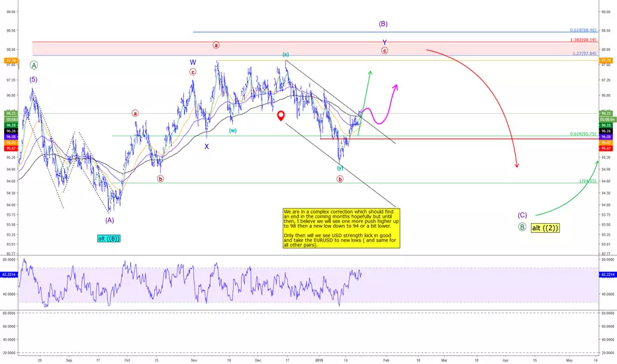This screenshot has width=617, height=364.
Task: Select the blue Y wave label
Action: [x=385, y=42]
